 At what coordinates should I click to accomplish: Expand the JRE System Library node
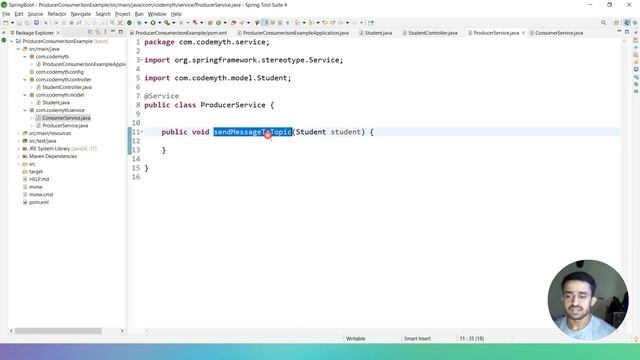[18, 149]
